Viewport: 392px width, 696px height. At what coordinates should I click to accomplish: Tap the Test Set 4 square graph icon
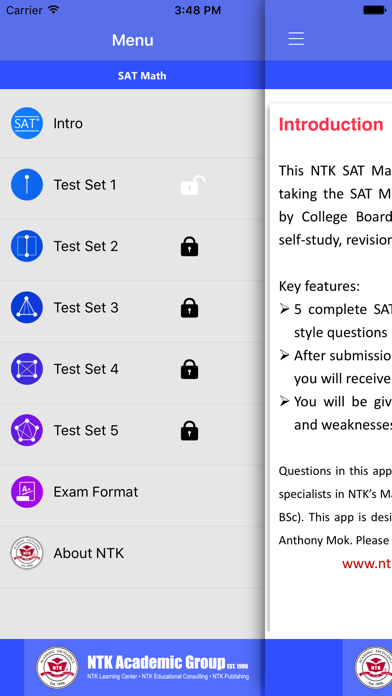point(27,369)
